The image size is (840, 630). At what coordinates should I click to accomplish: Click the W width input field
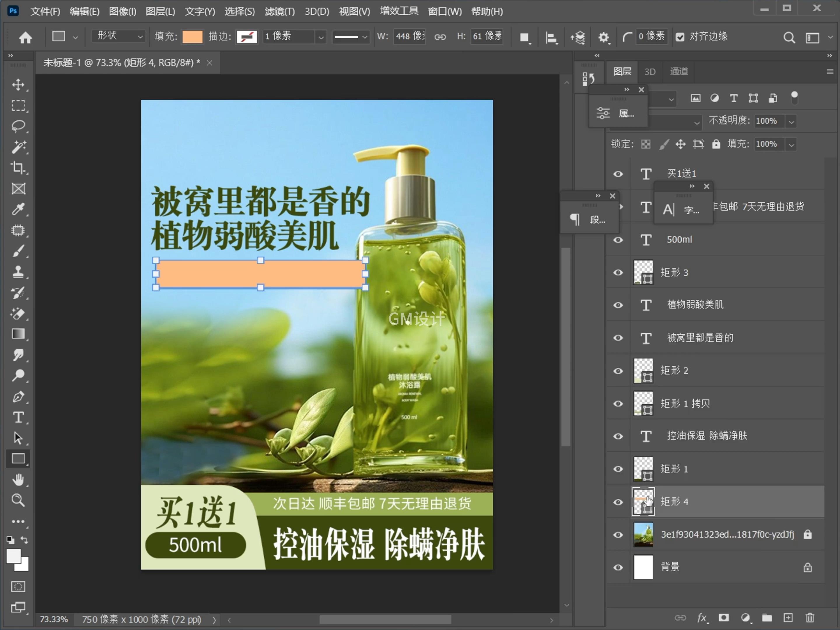tap(409, 36)
